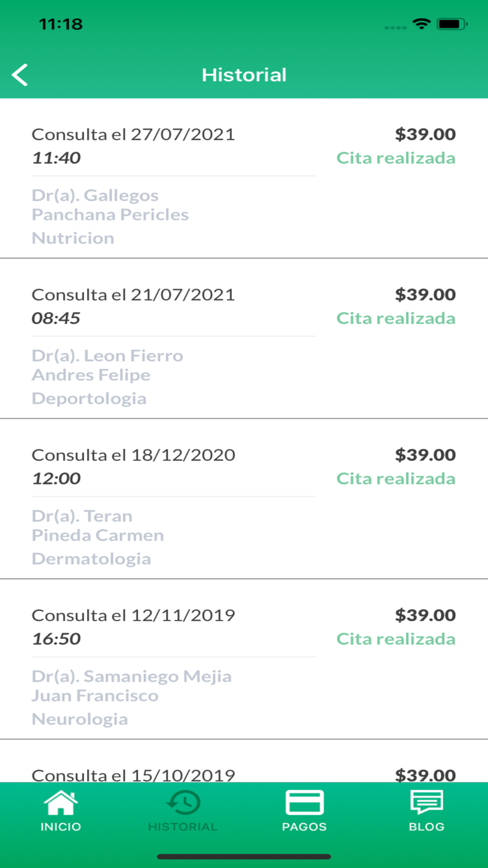Select Dr(a). Leon Fierro Andres Felipe
This screenshot has height=868, width=488.
[x=107, y=365]
